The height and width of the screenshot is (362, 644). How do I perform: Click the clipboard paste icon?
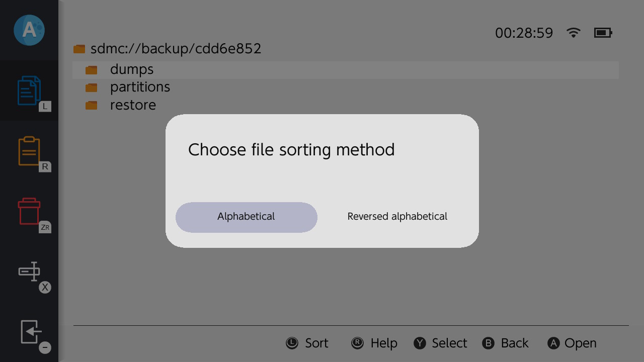tap(29, 151)
